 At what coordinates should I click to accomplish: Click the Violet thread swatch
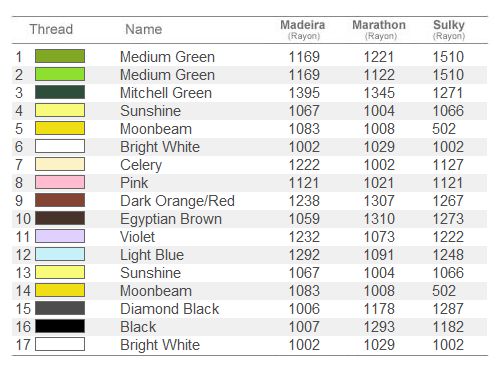coord(60,236)
